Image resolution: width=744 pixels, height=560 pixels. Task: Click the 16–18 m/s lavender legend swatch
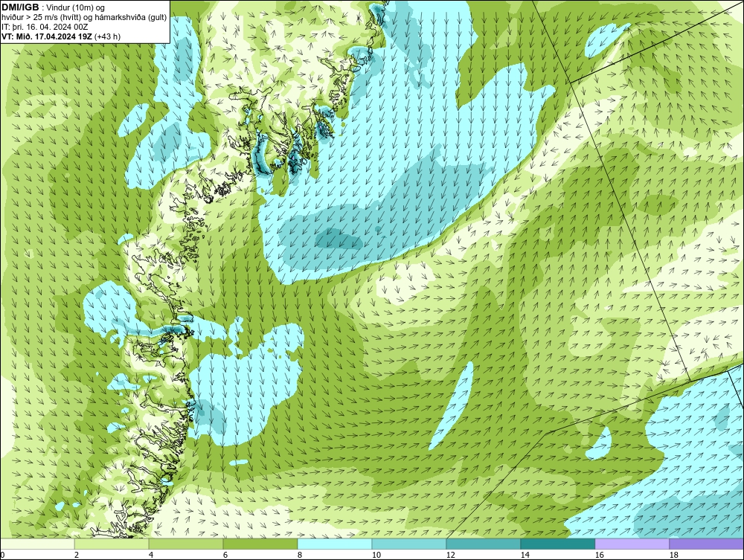(x=632, y=544)
